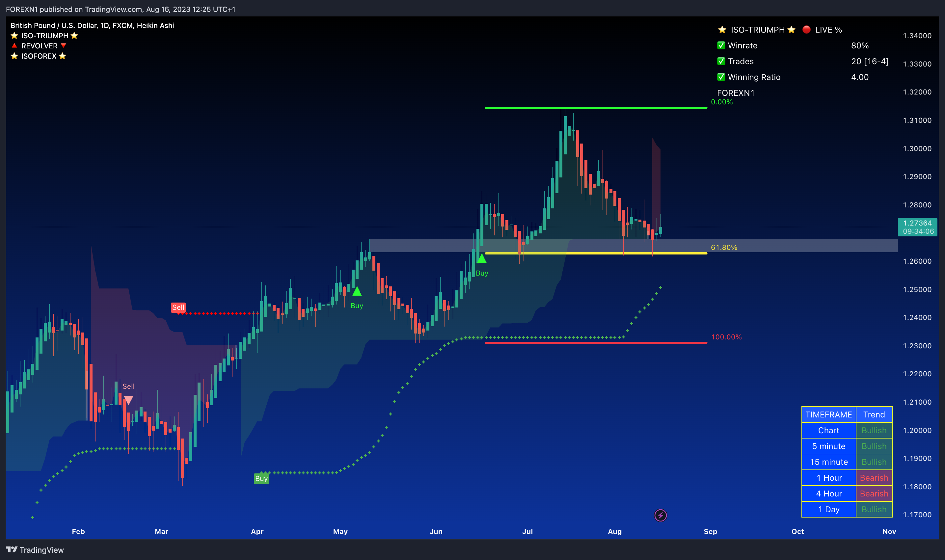Click the British Pound / U.S. Dollar title
The width and height of the screenshot is (945, 560).
point(92,25)
